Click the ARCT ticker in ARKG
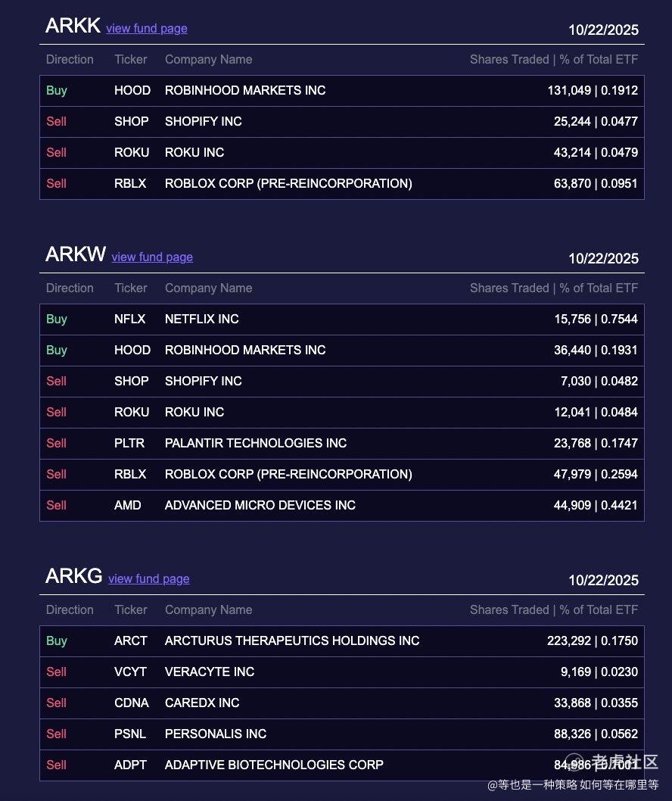672x801 pixels. coord(131,641)
